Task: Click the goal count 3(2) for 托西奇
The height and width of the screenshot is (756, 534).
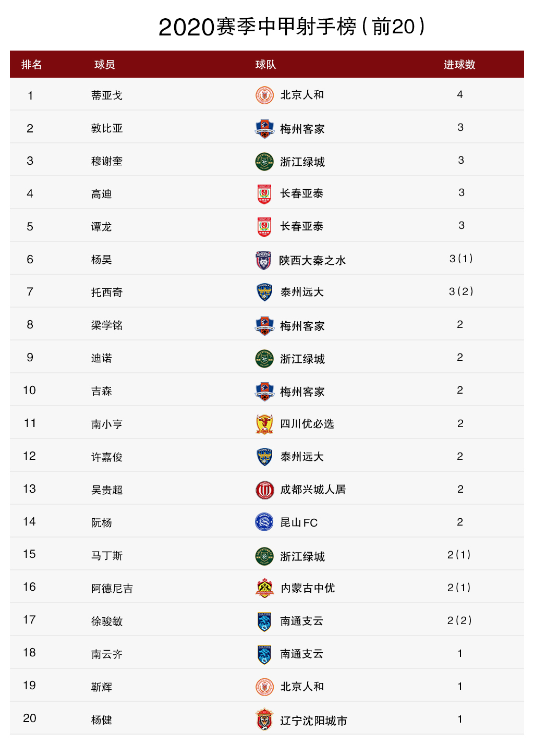Action: click(x=461, y=291)
